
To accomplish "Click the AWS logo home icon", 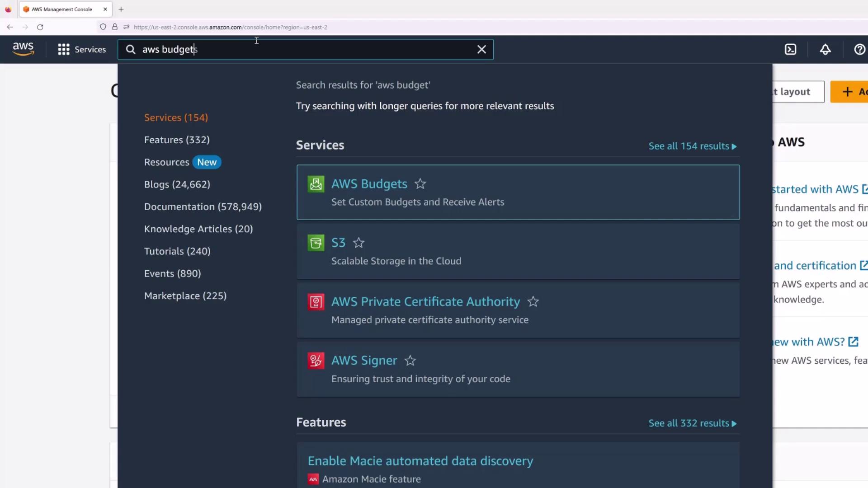I will coord(23,49).
